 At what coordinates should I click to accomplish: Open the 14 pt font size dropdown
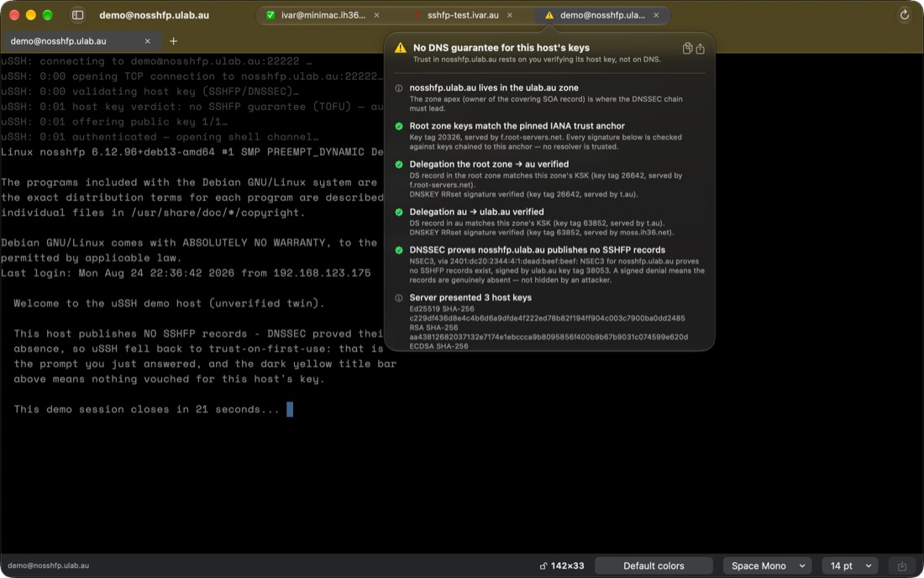tap(850, 565)
